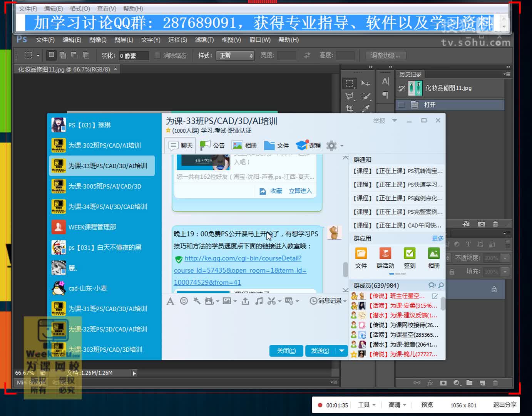Open the emoji smiley picker
Screen dimensions: 532x416
184,301
